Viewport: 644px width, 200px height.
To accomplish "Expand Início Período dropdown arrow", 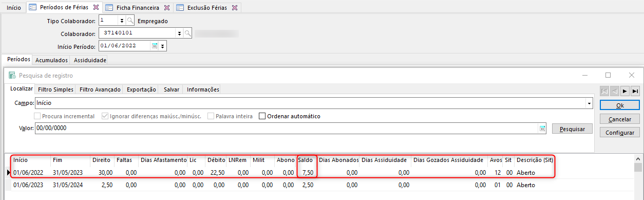I will pyautogui.click(x=163, y=46).
